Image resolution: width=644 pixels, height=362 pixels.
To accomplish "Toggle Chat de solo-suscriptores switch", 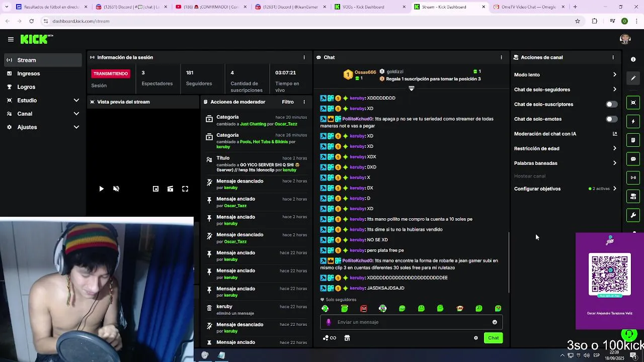I will [611, 104].
